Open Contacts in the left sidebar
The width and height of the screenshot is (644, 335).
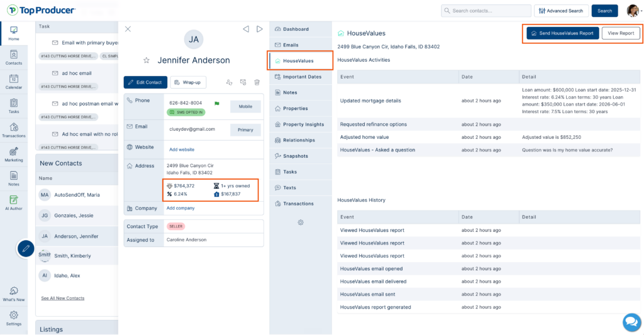tap(14, 57)
